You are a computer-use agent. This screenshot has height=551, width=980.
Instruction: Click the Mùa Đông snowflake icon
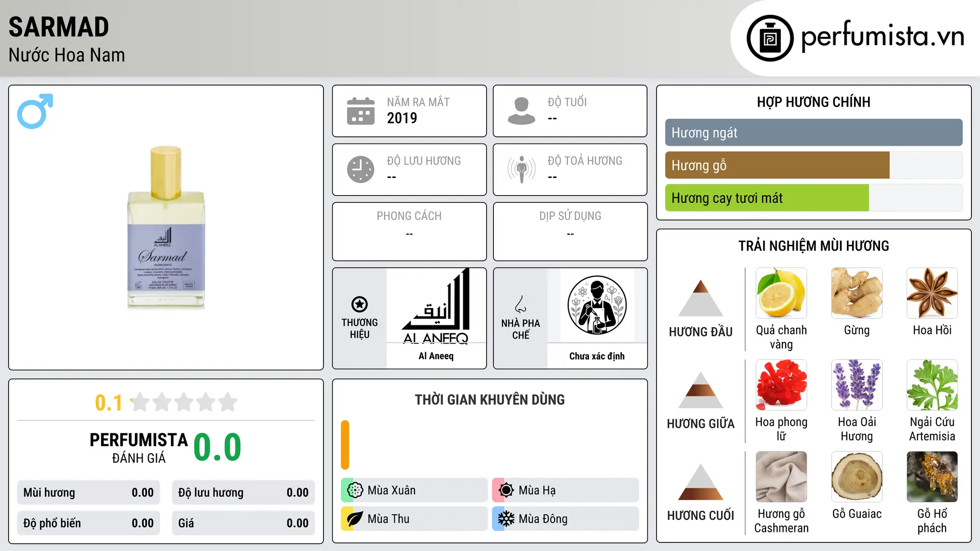coord(506,519)
